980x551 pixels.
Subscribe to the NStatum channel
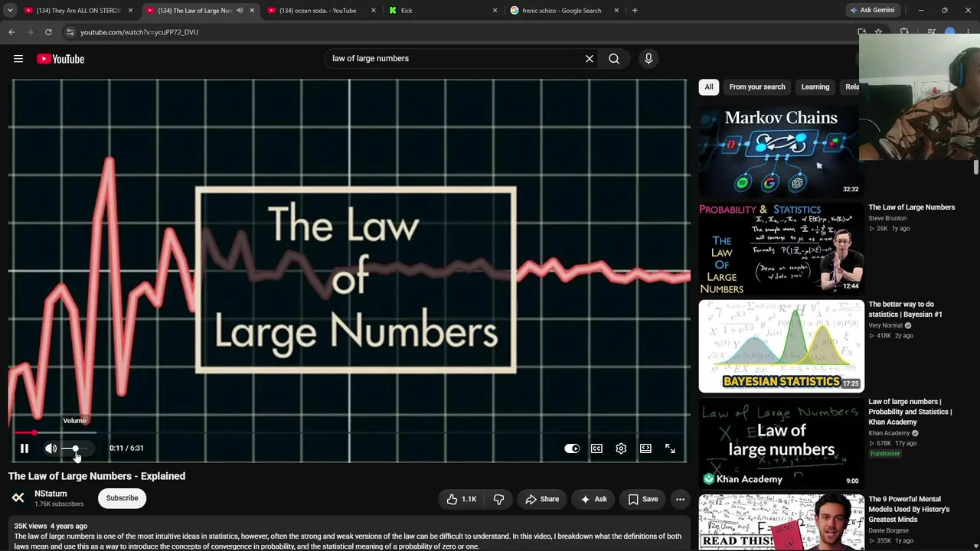122,498
